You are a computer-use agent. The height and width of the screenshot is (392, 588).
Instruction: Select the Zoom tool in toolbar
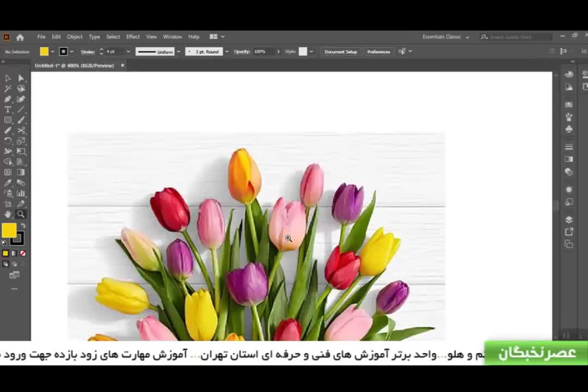click(21, 214)
